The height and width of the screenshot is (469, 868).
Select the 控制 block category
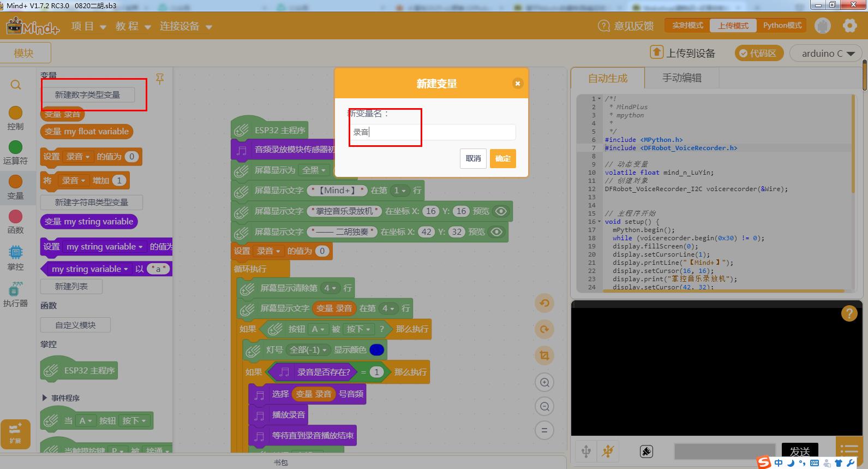15,118
